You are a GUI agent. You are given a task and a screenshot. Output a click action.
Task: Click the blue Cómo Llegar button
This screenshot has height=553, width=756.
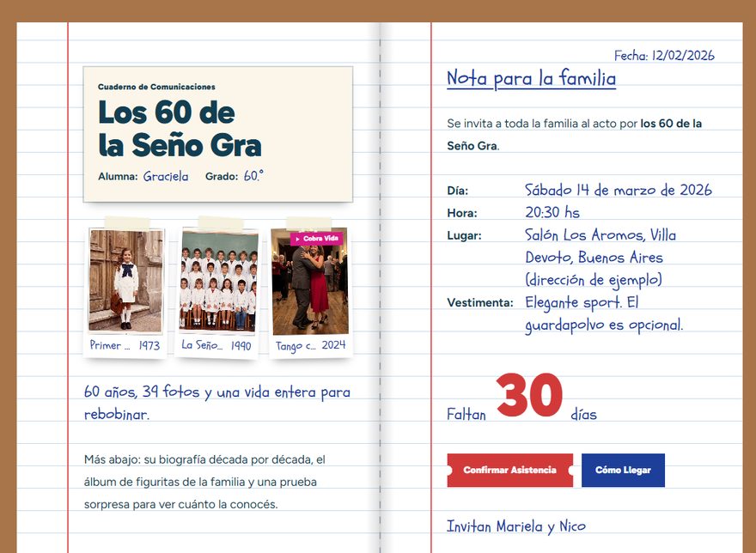tap(623, 470)
